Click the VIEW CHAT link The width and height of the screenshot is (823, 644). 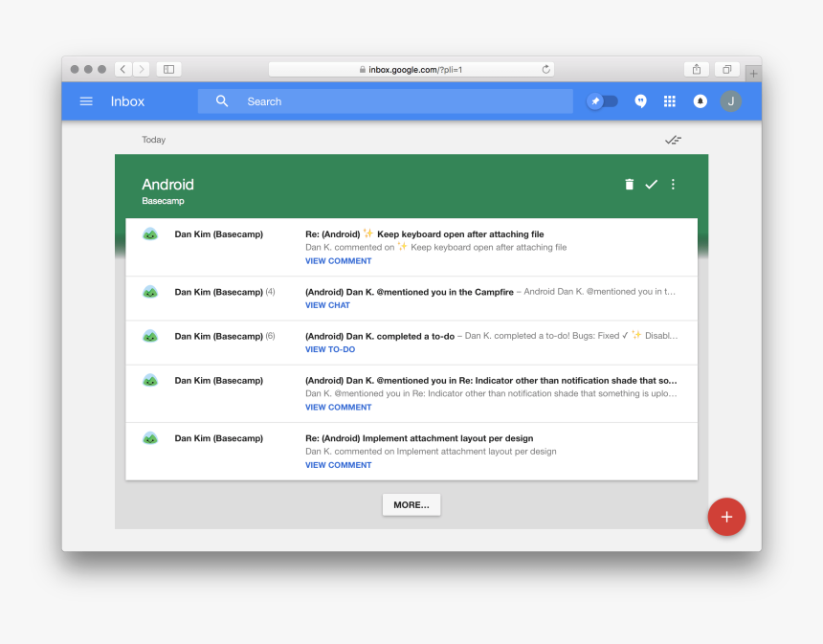(x=327, y=305)
